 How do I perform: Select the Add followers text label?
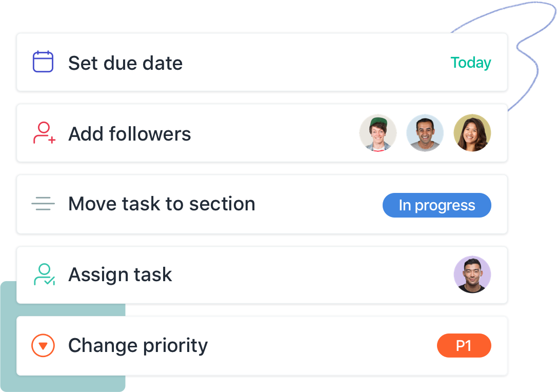130,134
